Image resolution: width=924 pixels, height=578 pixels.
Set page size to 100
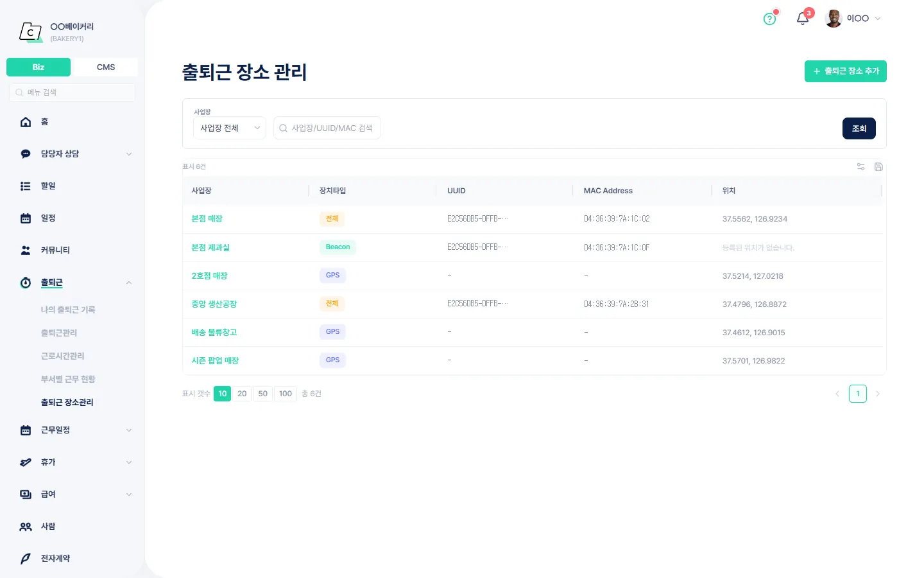pos(286,394)
